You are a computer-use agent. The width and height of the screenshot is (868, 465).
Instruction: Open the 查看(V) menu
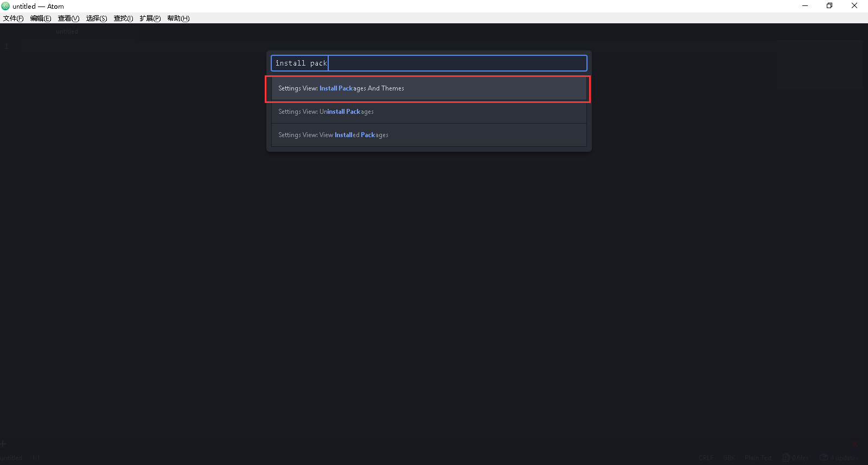pyautogui.click(x=68, y=18)
